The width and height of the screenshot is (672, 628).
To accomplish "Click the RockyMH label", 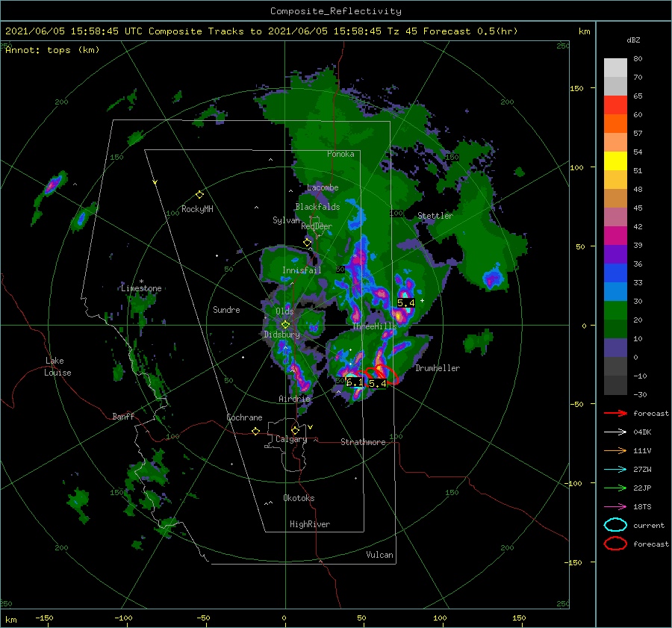I will click(197, 209).
